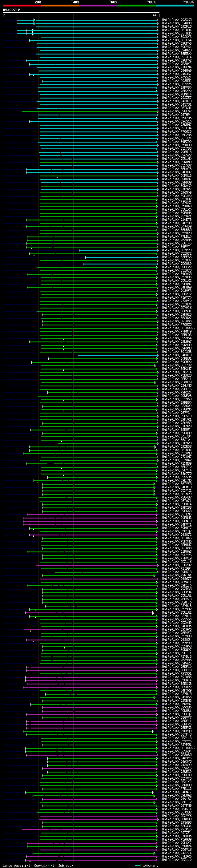
Task: Open hit UniRef100_Q8H2P0
Action: (177, 91)
